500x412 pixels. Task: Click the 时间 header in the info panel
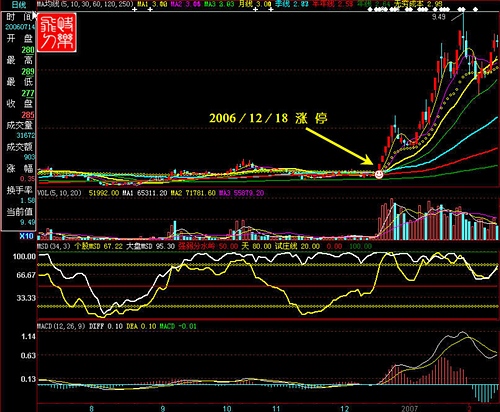coord(19,17)
